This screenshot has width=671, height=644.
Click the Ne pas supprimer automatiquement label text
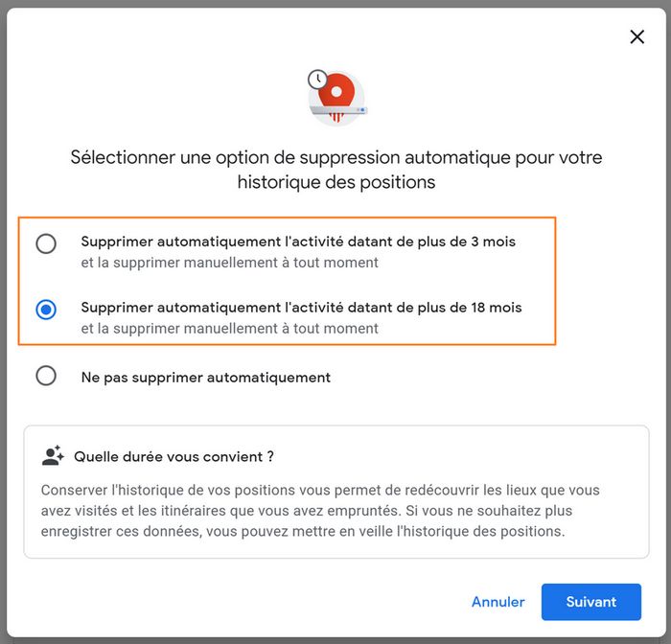pyautogui.click(x=206, y=378)
